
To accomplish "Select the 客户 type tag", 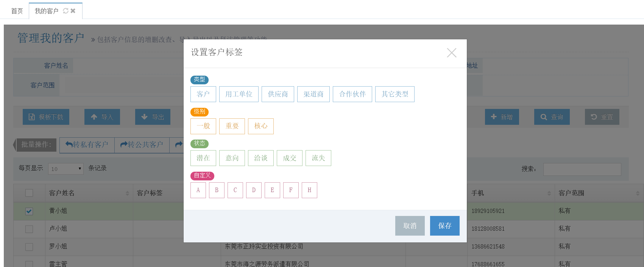I will point(203,94).
